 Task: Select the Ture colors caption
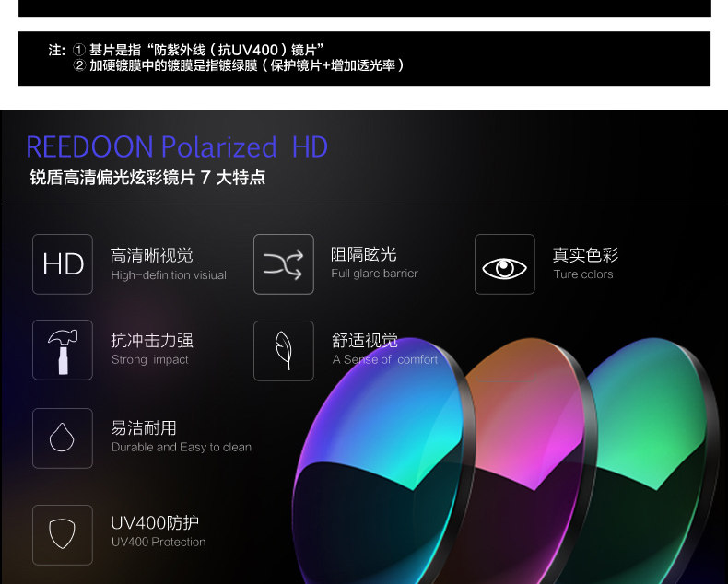click(583, 274)
